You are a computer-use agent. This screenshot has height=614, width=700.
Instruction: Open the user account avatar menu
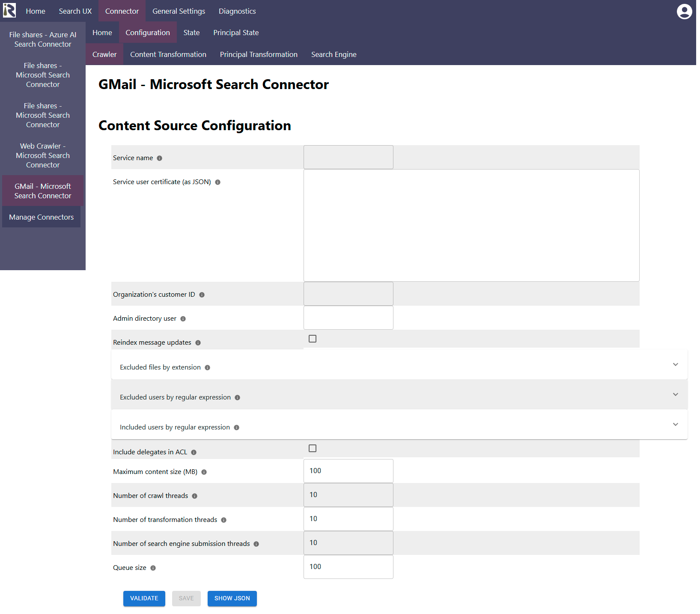684,12
